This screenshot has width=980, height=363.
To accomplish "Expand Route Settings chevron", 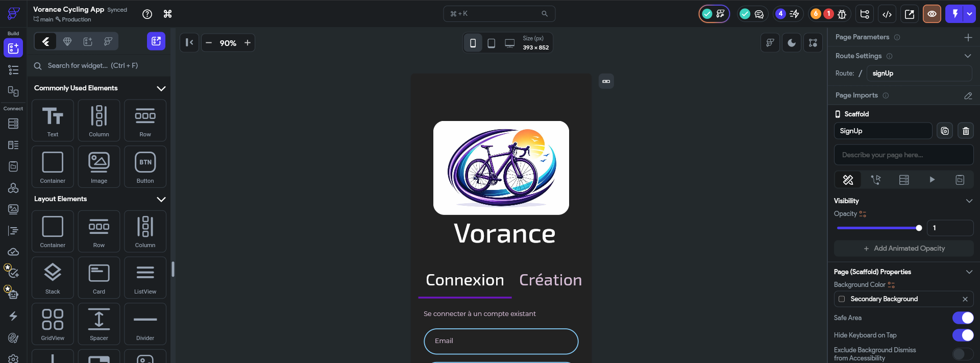I will pos(968,56).
